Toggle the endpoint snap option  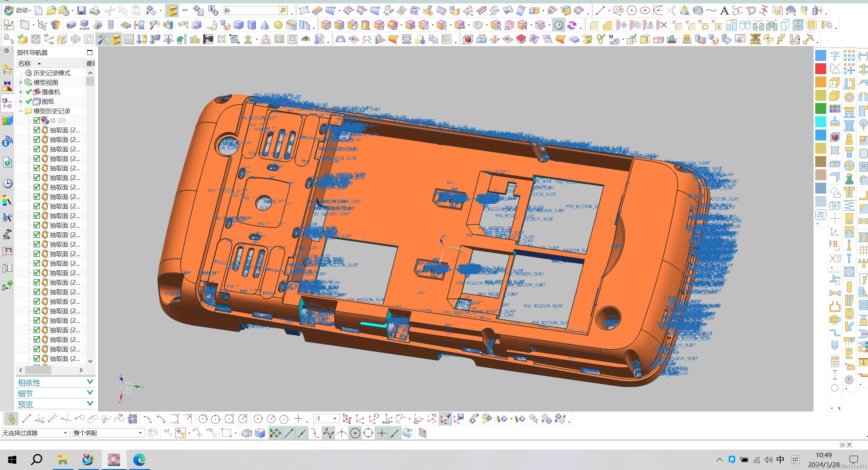point(289,433)
